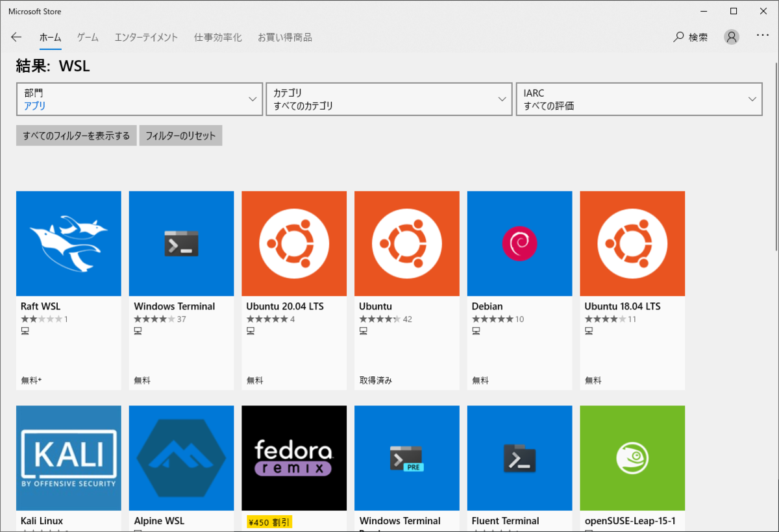Click the vertical scrollbar thumb

[x=776, y=156]
